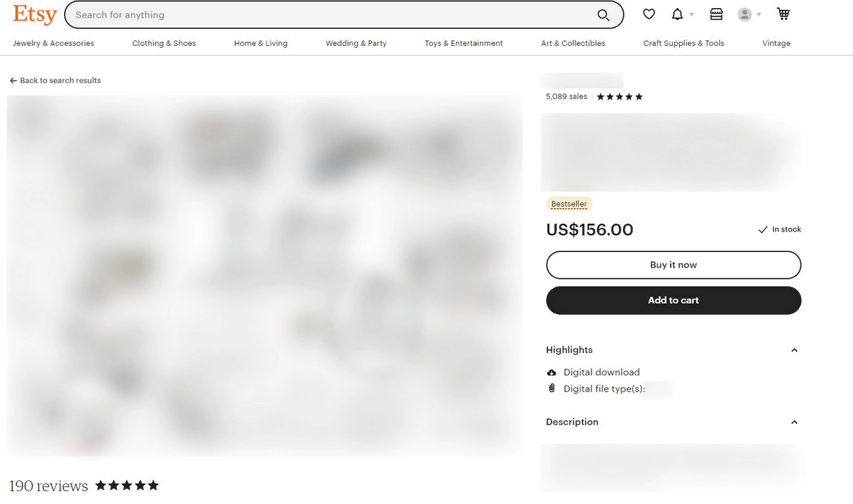Screen dimensions: 853x504
Task: Open the account menu dropdown arrow
Action: pos(759,15)
